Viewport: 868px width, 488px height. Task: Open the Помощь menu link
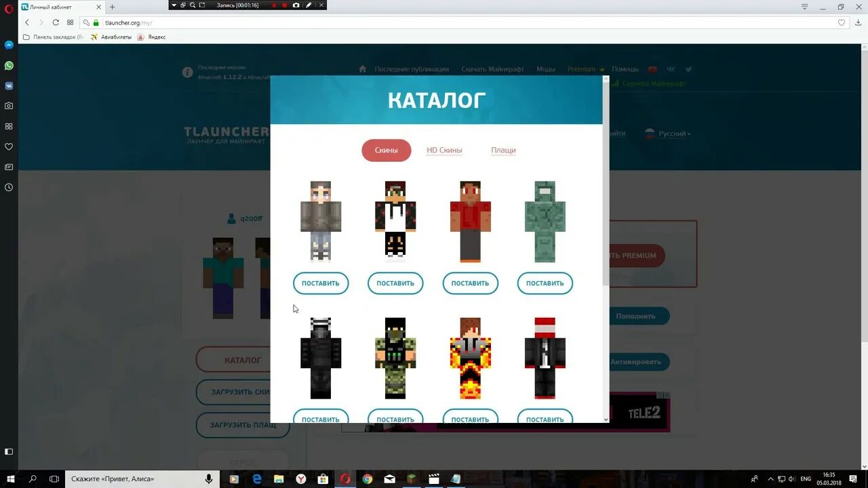click(x=625, y=69)
